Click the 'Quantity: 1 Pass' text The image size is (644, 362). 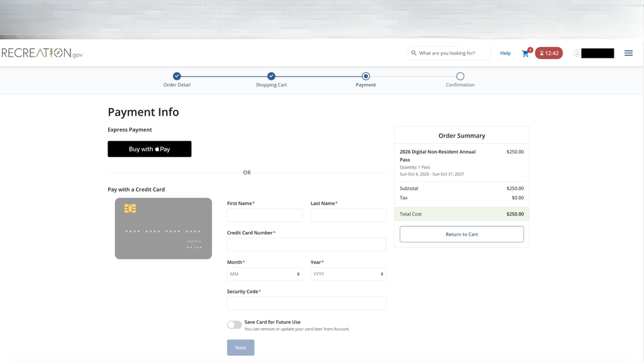point(415,167)
